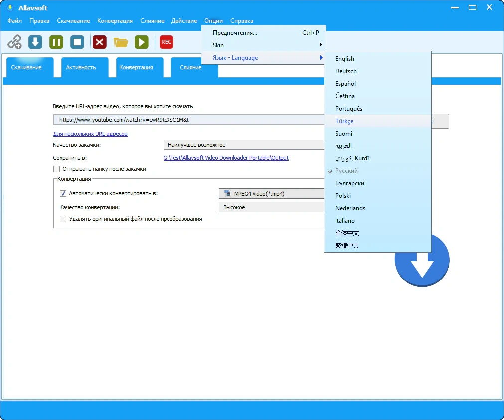Select Simplified Chinese 简体中文

point(378,233)
